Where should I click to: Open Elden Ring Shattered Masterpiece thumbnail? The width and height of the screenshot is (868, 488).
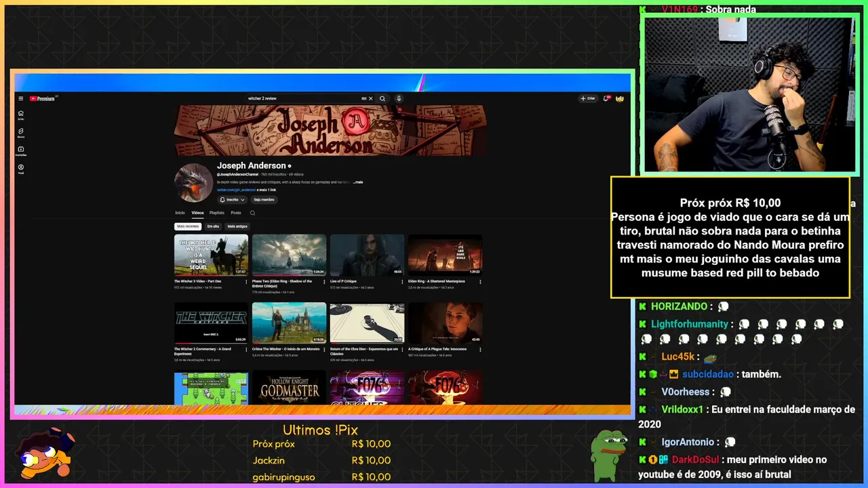pyautogui.click(x=445, y=256)
